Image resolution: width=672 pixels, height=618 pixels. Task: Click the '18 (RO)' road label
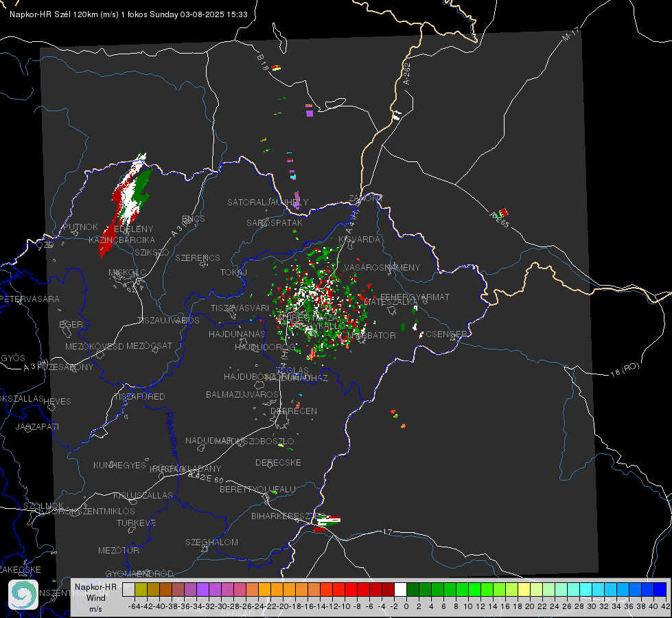point(625,369)
